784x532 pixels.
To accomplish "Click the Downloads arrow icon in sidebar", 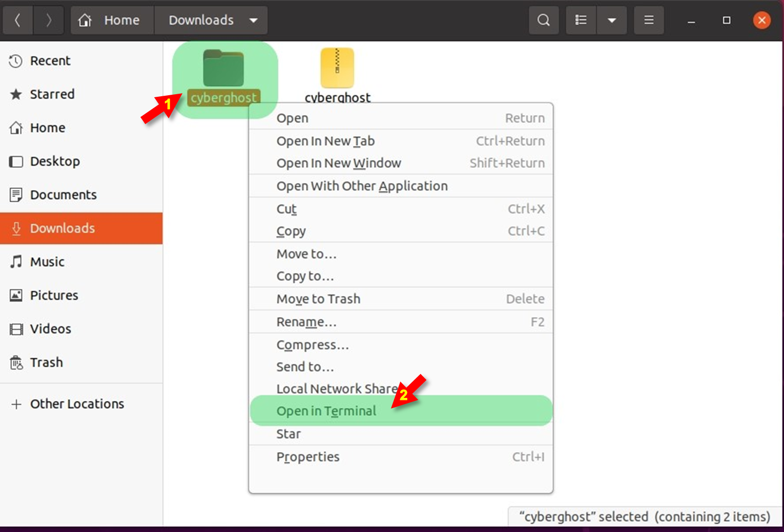I will (16, 229).
